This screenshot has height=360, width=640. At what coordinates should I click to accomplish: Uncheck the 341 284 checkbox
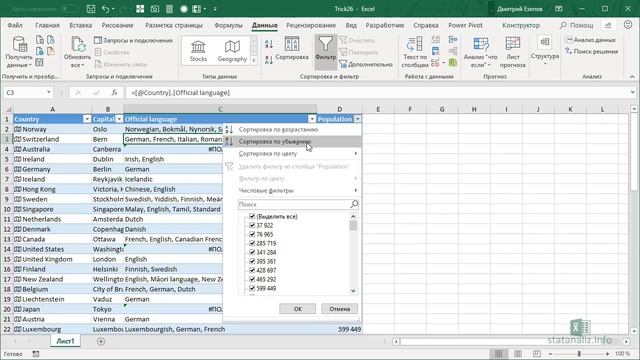coord(252,252)
